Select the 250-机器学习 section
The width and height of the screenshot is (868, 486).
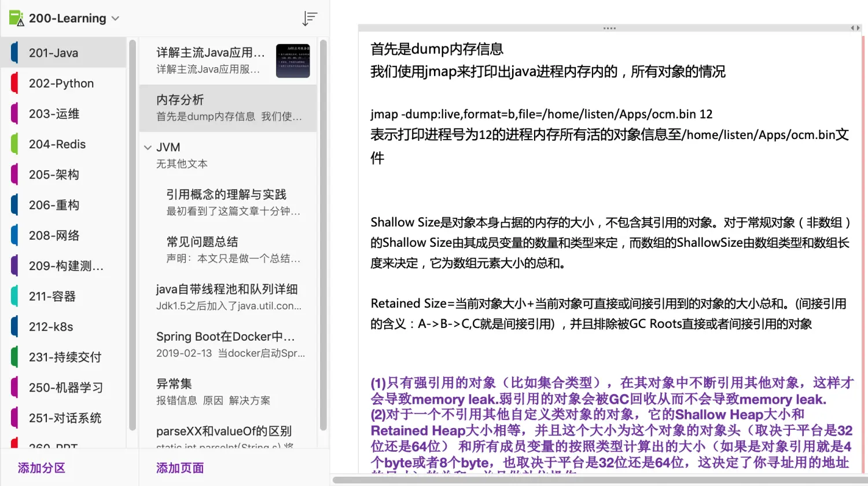[x=64, y=388]
